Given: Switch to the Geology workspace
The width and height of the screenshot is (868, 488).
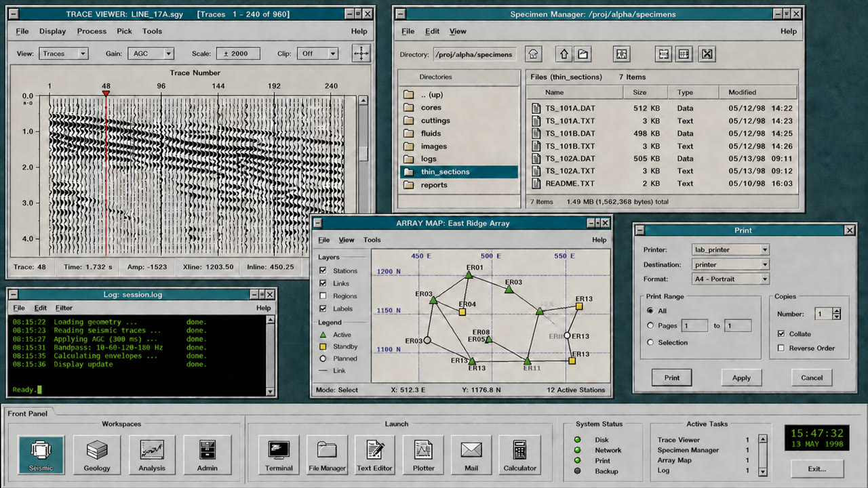Looking at the screenshot, I should [x=97, y=455].
